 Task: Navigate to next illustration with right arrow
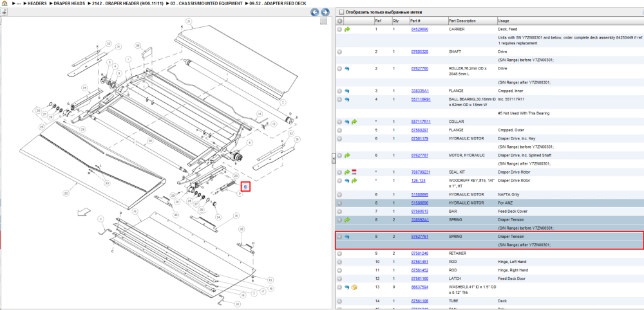(325, 12)
